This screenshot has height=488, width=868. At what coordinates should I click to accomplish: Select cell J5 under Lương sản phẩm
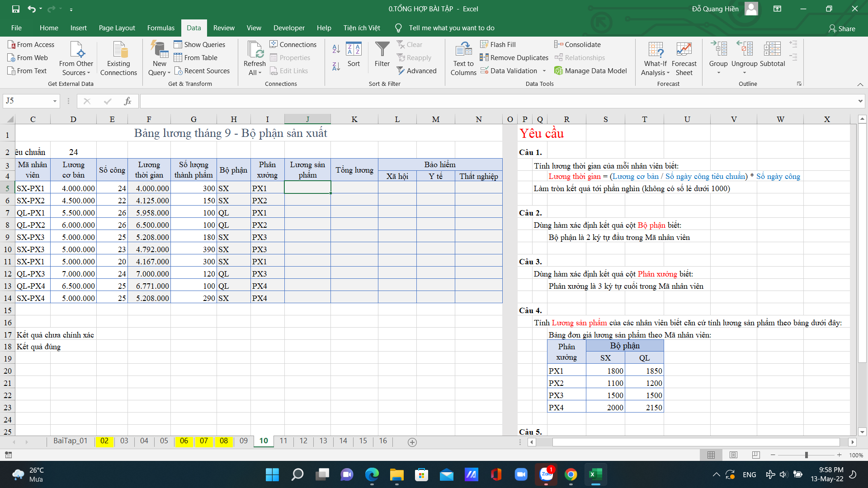click(307, 188)
